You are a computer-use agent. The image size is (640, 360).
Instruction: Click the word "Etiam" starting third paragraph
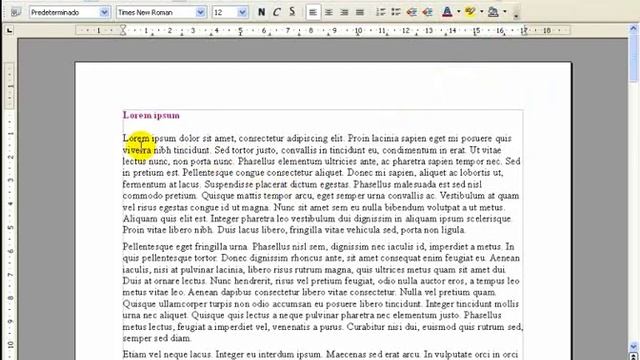[134, 354]
